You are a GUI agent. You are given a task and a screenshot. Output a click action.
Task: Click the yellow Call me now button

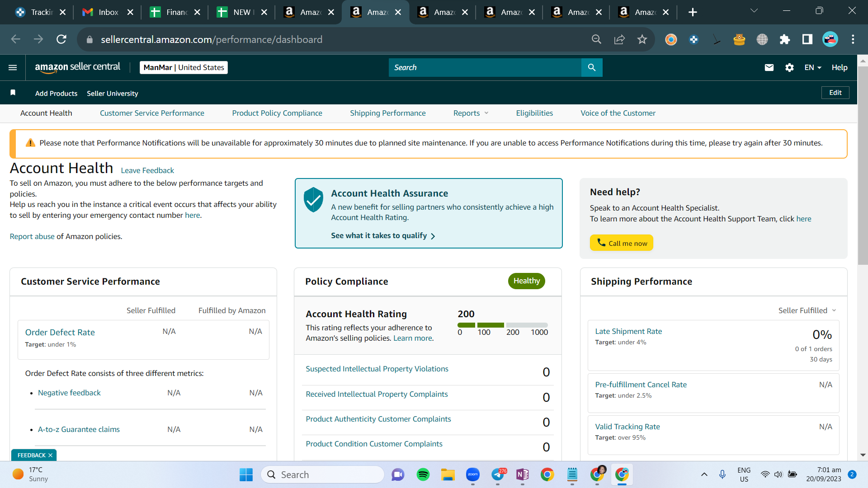(622, 243)
